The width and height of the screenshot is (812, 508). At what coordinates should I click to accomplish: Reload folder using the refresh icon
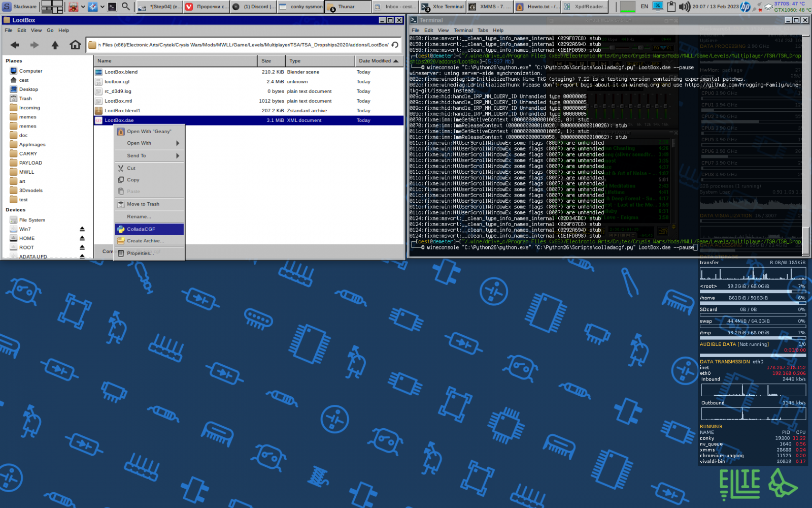click(395, 45)
